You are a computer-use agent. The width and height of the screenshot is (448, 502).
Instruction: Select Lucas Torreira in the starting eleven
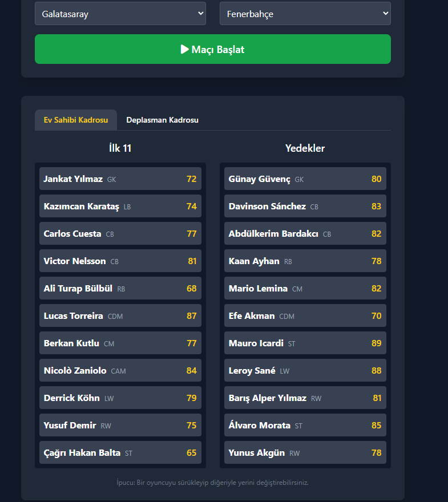(x=120, y=315)
